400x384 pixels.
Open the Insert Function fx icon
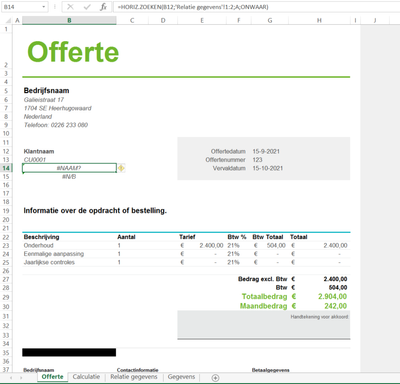coord(104,7)
